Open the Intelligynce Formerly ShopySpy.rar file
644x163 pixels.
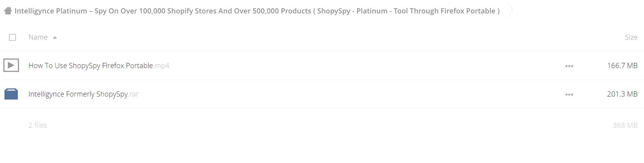coord(84,94)
